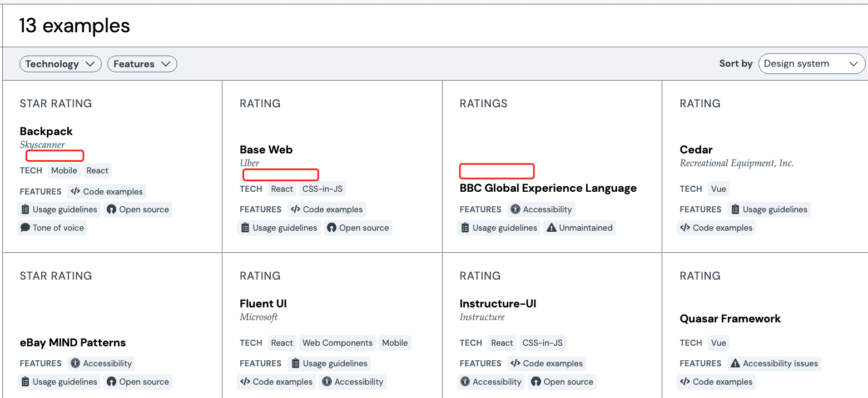Click the code icon in Quasar Framework's Code examples tag
The height and width of the screenshot is (398, 868).
(x=685, y=382)
